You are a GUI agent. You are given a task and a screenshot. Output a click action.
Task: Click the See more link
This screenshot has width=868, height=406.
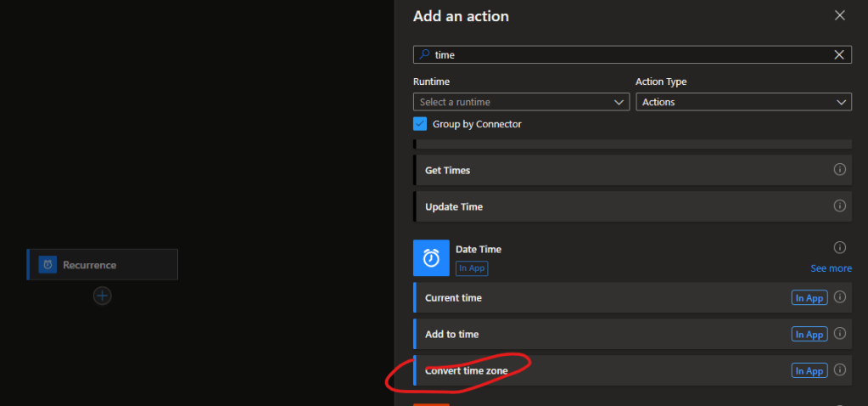tap(831, 268)
